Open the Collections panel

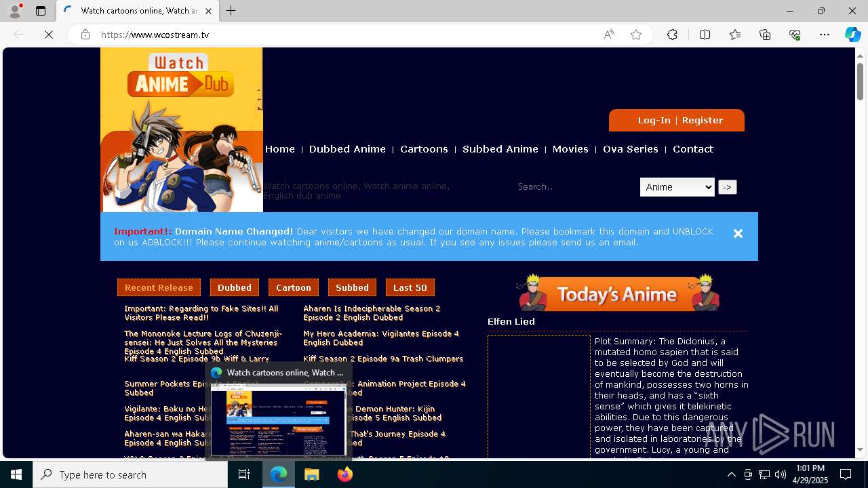765,35
